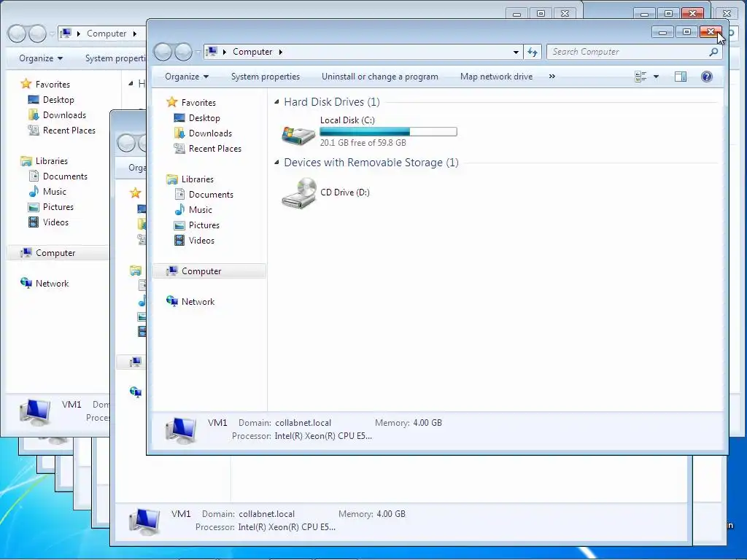
Task: Go back in front Computer window
Action: tap(163, 52)
